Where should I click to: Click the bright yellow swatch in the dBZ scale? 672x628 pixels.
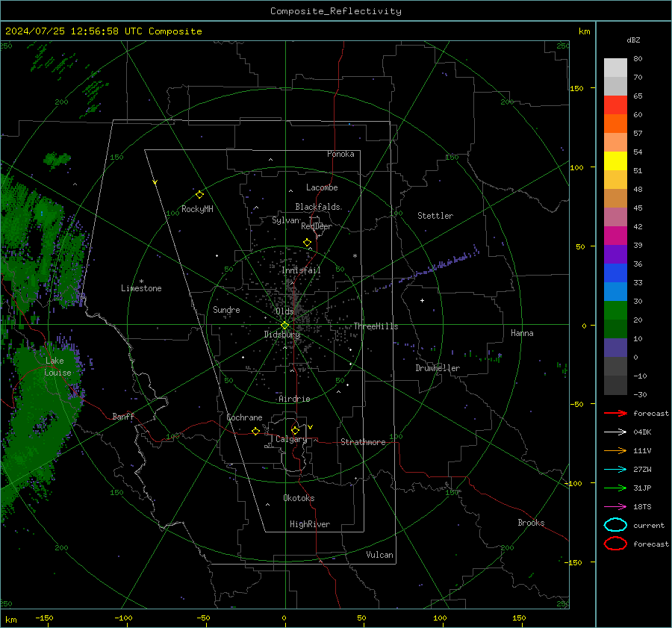point(615,161)
